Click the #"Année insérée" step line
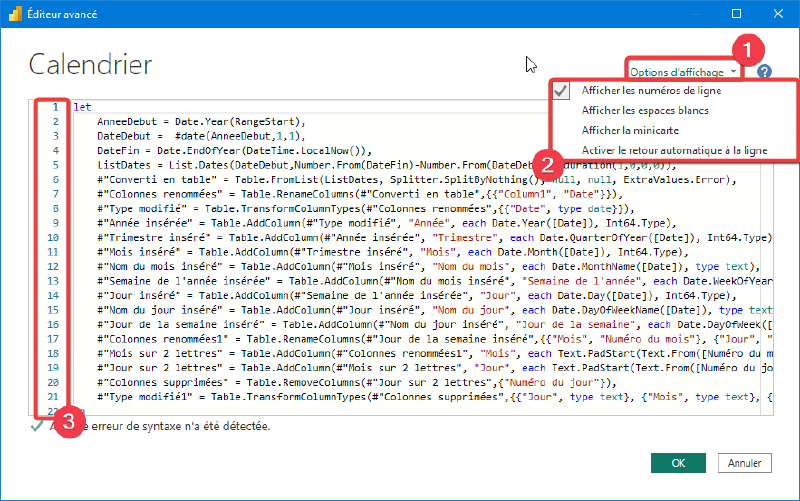 coord(386,223)
